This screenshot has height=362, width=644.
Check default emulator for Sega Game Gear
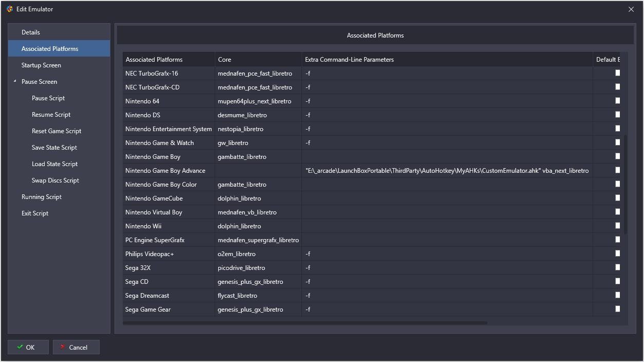point(617,309)
